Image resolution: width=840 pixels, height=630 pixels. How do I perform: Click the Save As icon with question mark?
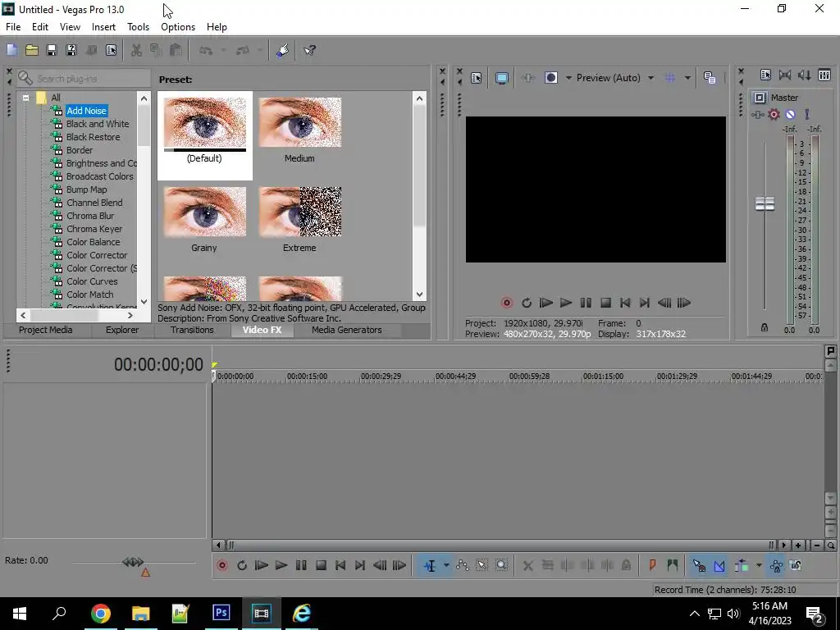[71, 50]
